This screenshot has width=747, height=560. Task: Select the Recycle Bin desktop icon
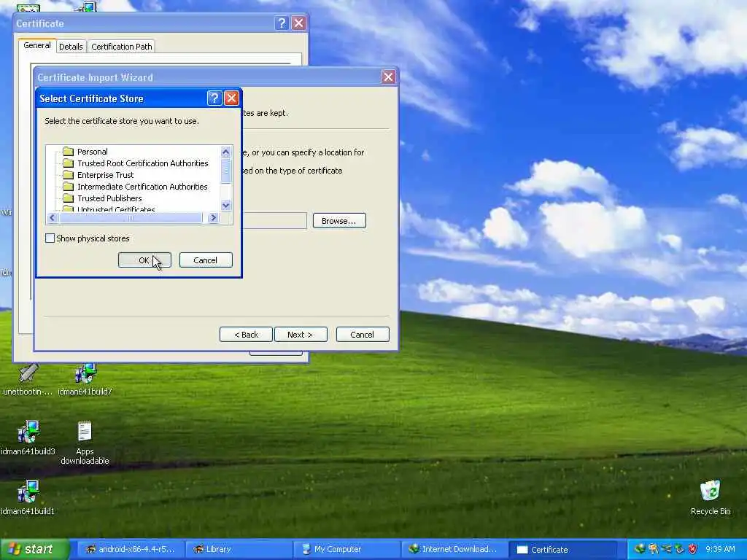coord(711,498)
